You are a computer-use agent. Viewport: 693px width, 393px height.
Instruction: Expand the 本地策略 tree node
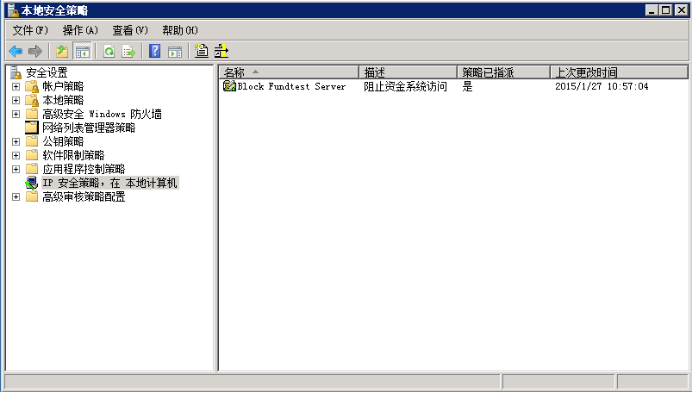(16, 100)
